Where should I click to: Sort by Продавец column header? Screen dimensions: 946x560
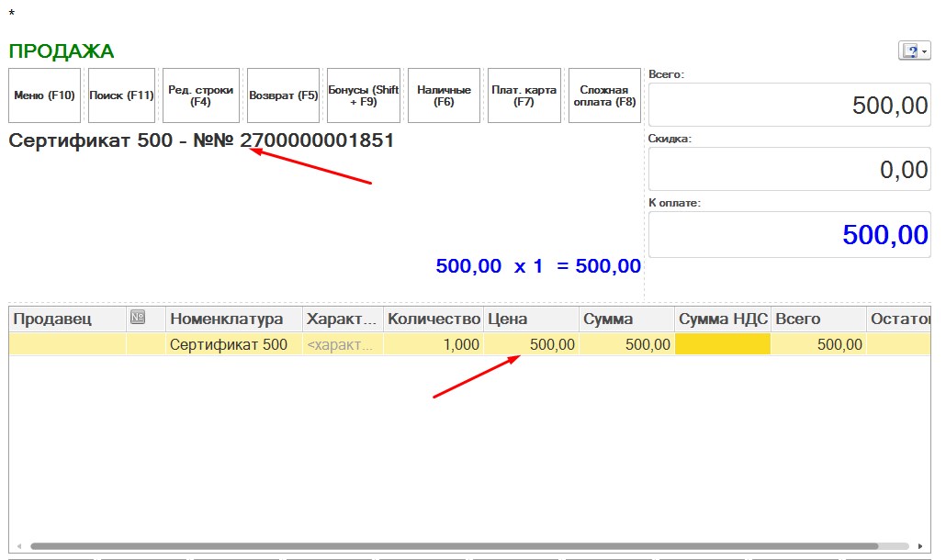(x=68, y=319)
